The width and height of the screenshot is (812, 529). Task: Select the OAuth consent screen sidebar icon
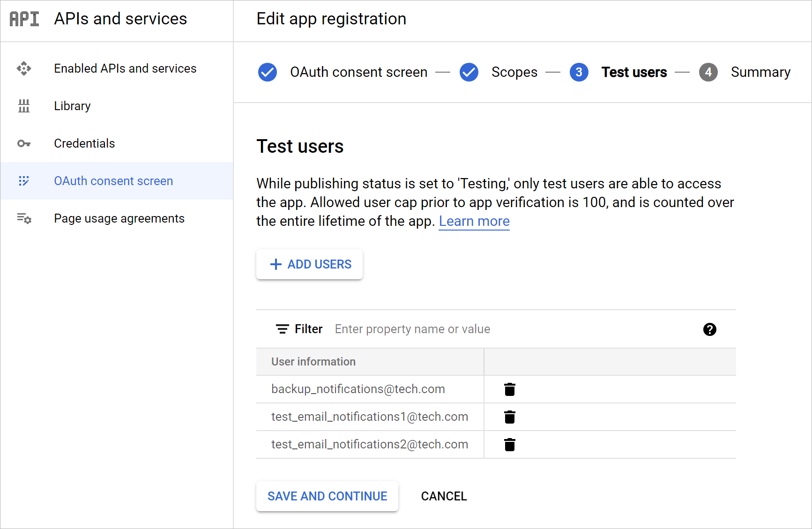(24, 181)
